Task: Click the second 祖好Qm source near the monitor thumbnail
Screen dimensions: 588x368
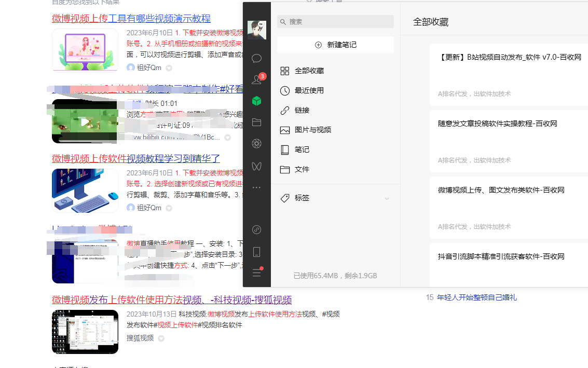Action: 144,208
